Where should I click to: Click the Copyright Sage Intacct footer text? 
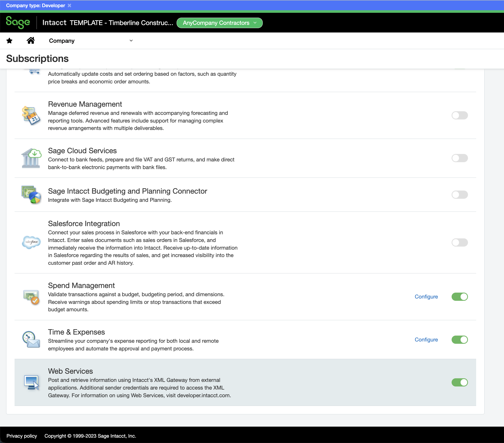[x=90, y=436]
